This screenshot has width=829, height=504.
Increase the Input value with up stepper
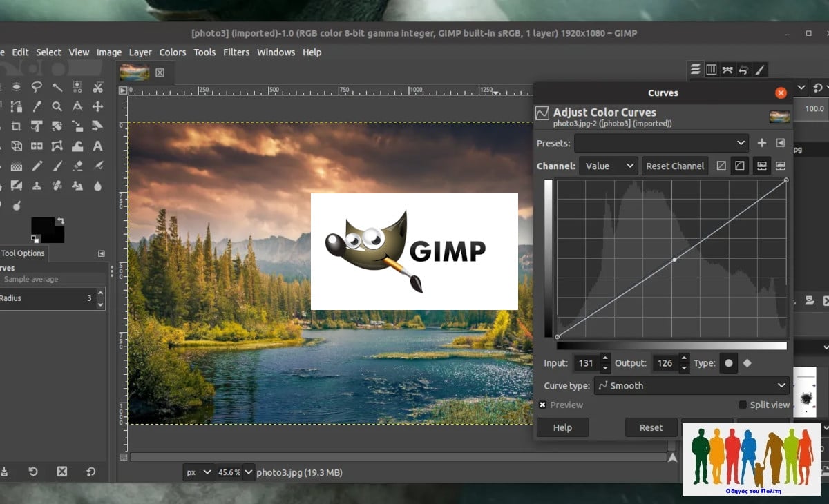(x=605, y=359)
